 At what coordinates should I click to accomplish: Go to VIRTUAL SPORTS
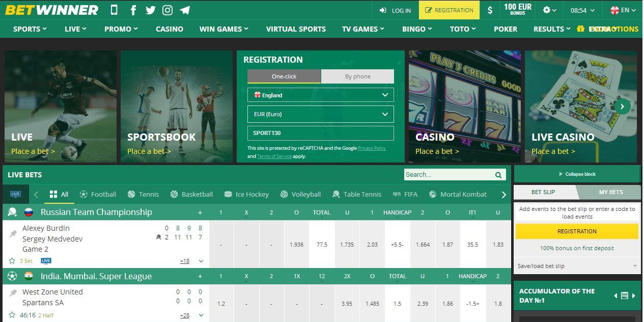pos(296,29)
